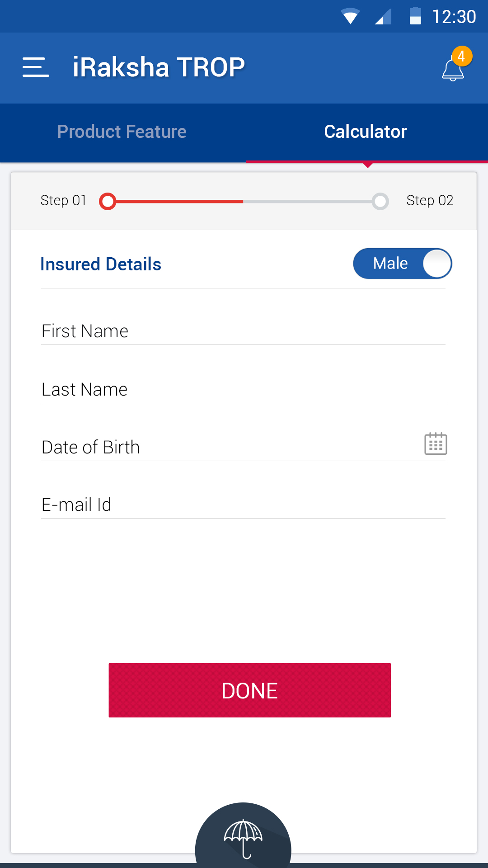The image size is (488, 868).
Task: Tap the iRaksha TROP title
Action: pos(159,67)
